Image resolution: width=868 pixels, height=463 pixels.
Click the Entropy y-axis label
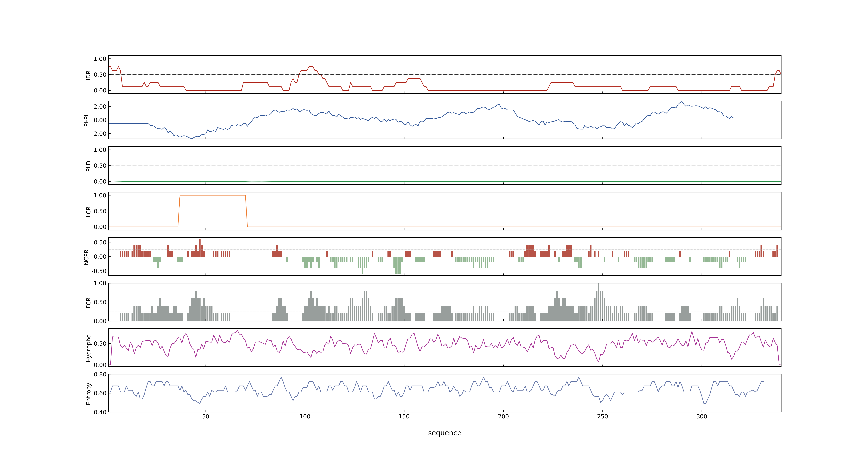pos(88,394)
